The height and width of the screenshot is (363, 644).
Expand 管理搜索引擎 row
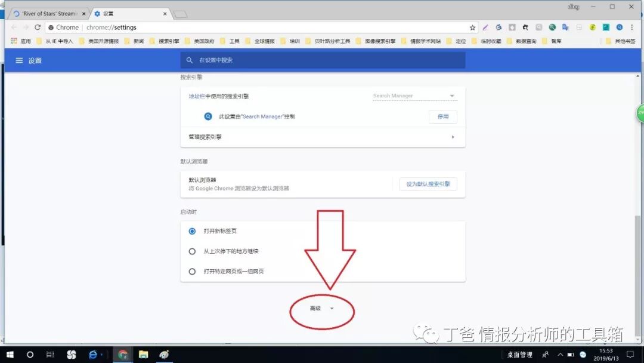(x=323, y=137)
